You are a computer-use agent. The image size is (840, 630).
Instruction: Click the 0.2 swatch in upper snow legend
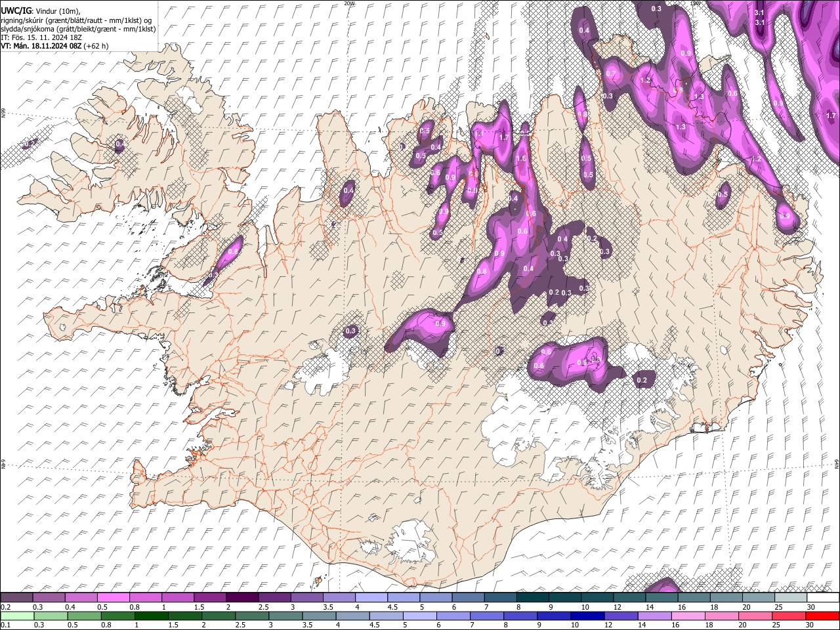pyautogui.click(x=16, y=597)
